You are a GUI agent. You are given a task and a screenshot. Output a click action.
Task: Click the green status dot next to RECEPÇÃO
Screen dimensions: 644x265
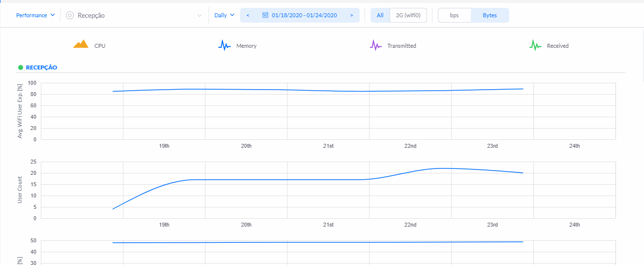pos(21,67)
